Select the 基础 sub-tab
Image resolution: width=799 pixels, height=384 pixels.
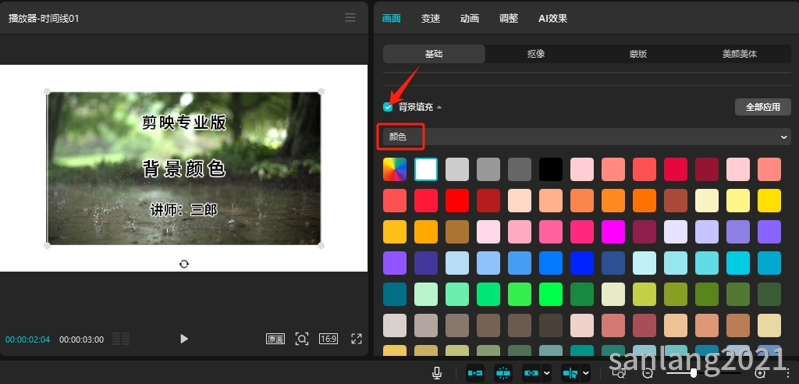tap(434, 53)
